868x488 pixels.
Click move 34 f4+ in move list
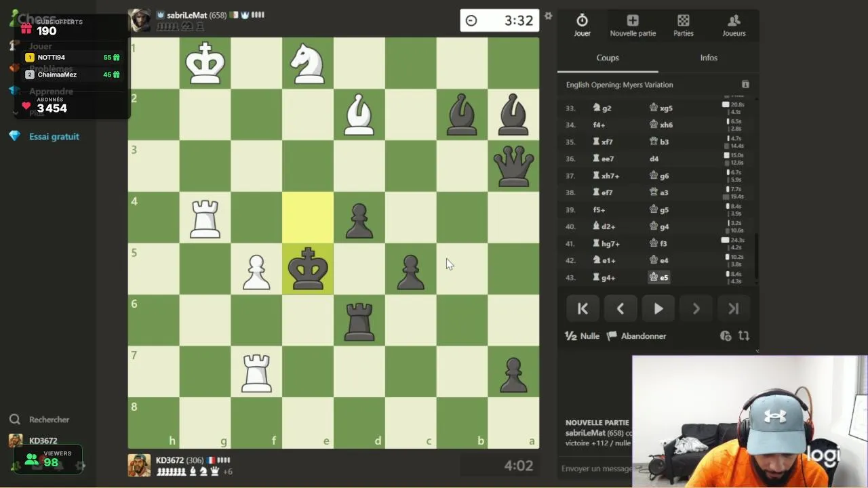[599, 125]
